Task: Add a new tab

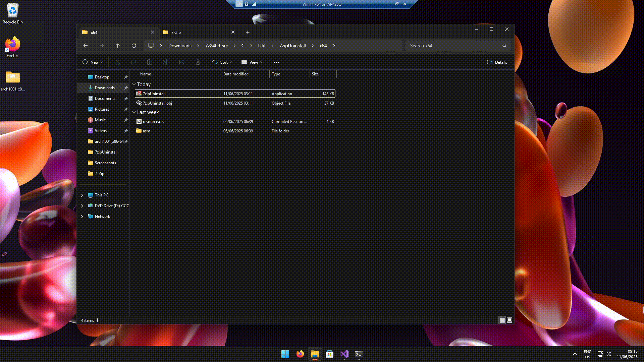Action: click(x=248, y=32)
